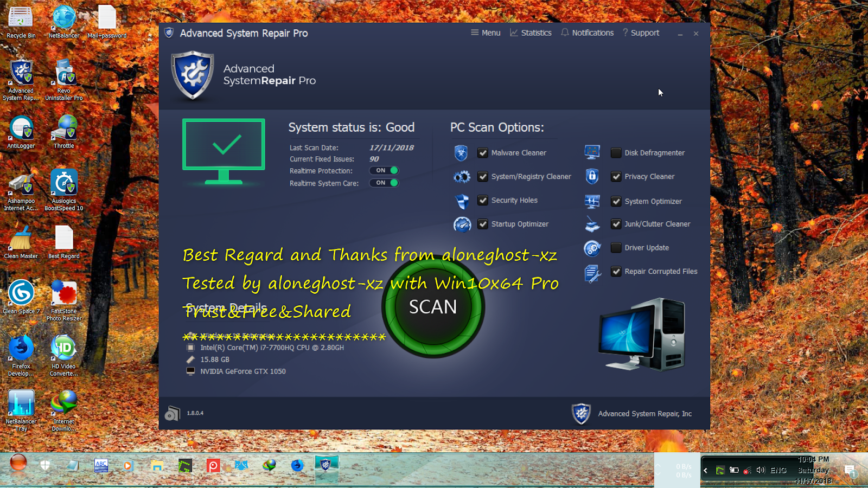Open Clean Master desktop icon

[21, 242]
